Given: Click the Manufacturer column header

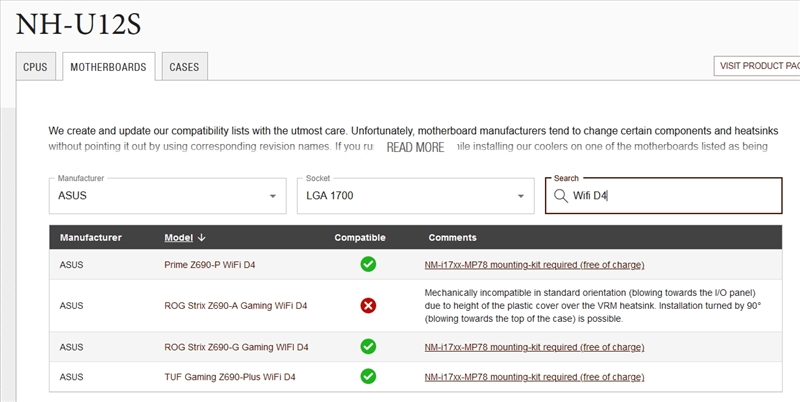Looking at the screenshot, I should point(91,238).
